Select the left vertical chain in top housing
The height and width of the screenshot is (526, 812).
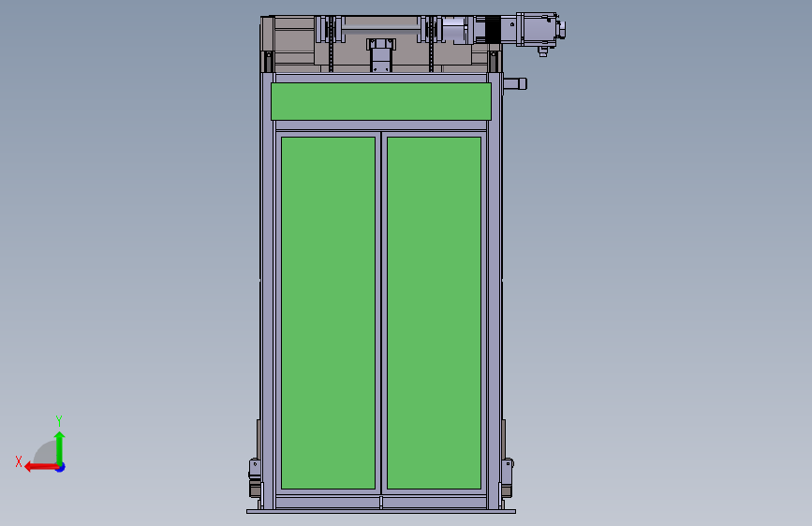tap(331, 44)
